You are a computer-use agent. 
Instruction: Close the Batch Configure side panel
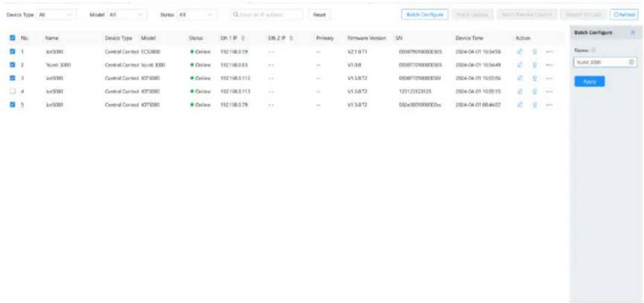click(632, 32)
